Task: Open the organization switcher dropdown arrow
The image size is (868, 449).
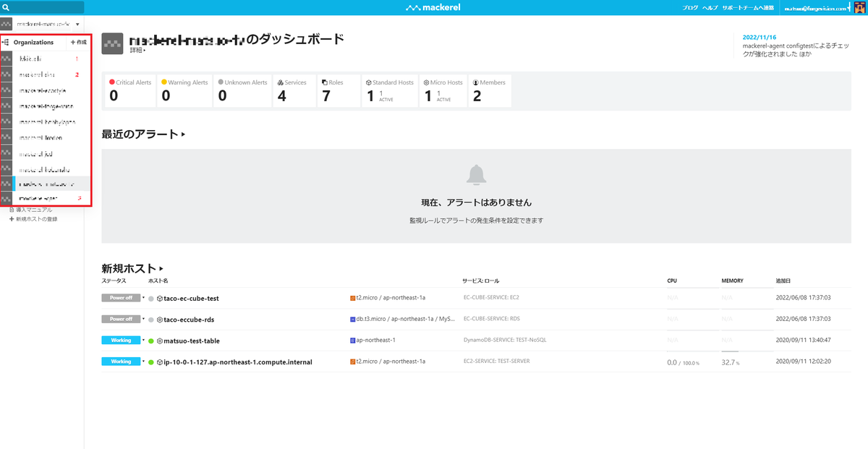Action: tap(77, 24)
